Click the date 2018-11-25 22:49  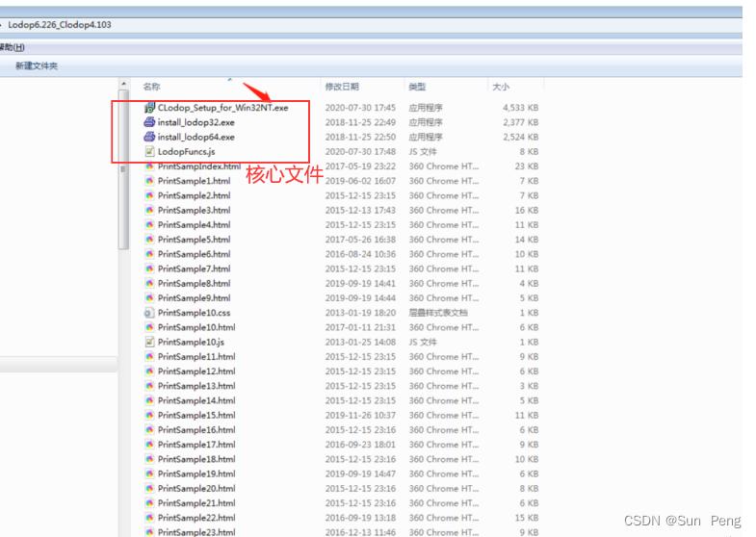tap(360, 122)
